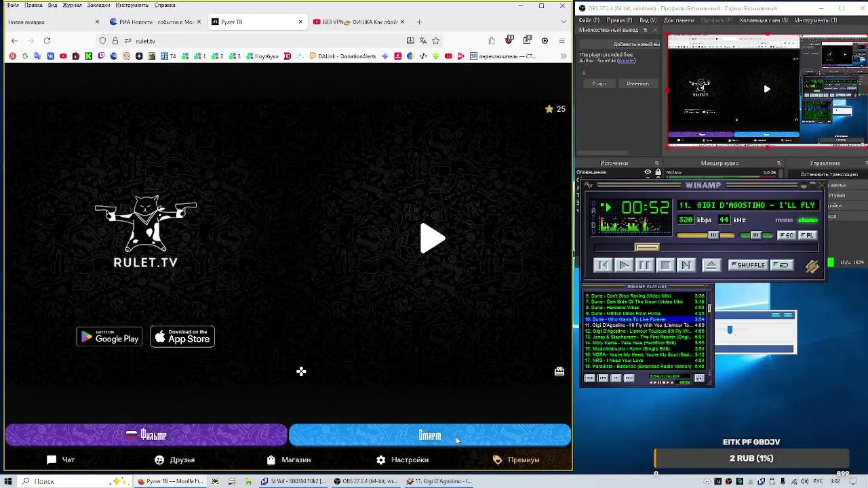Click the Rulet.tv cat logo

[x=146, y=231]
